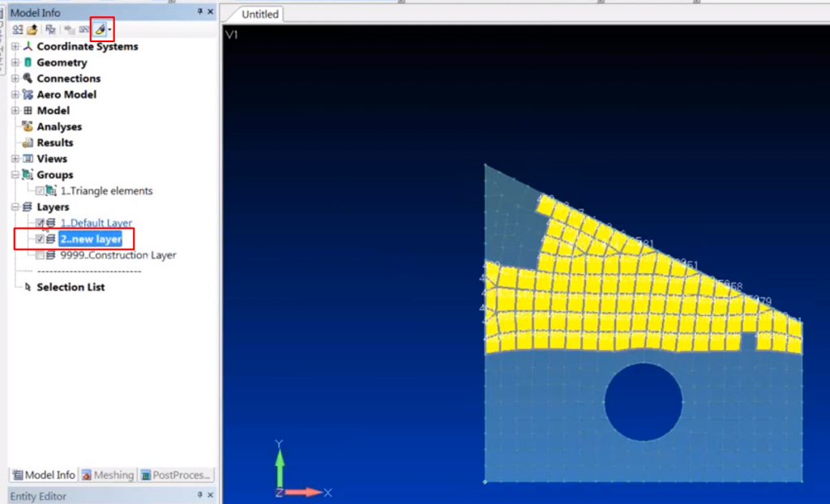Expand the Model node

[x=15, y=111]
